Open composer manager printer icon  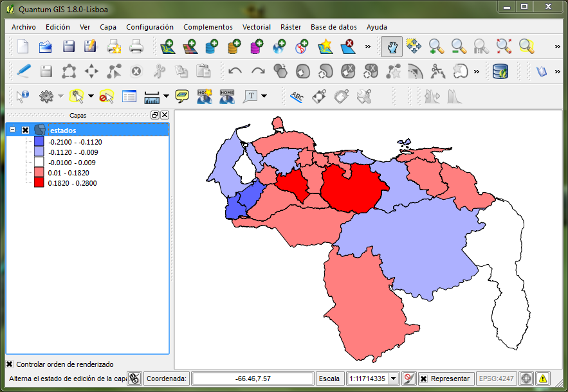pos(136,47)
